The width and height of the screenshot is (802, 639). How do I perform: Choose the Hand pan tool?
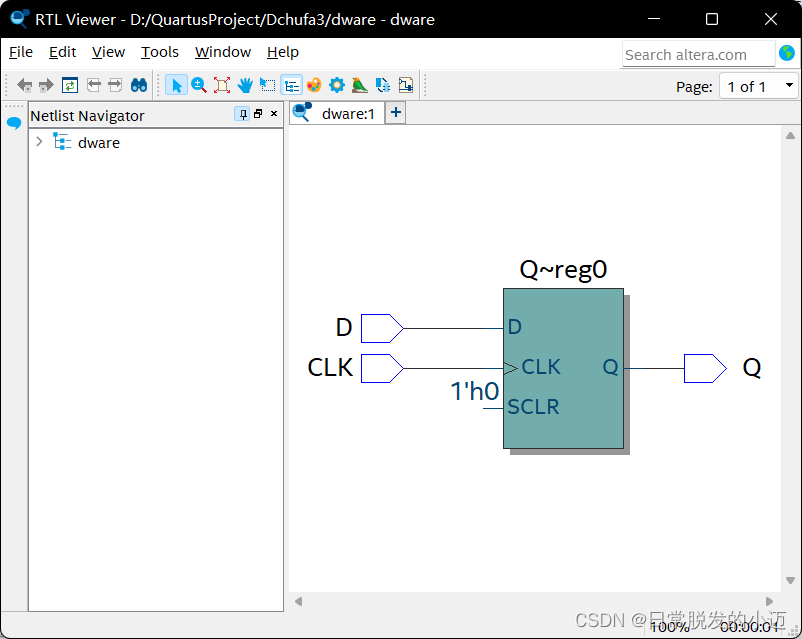point(245,85)
